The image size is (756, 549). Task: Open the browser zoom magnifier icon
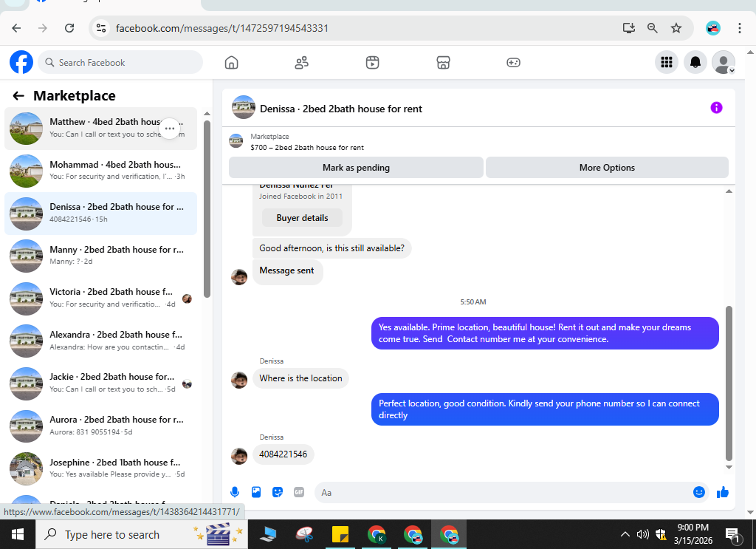click(653, 28)
